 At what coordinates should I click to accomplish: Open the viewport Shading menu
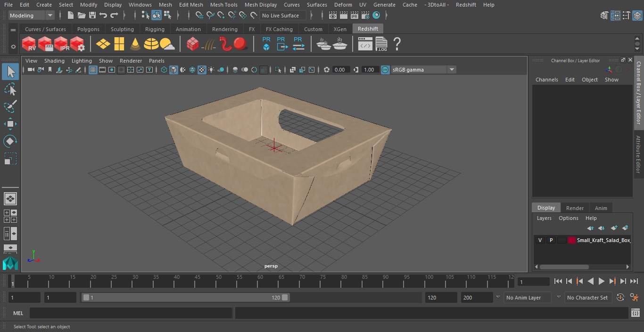pos(54,61)
